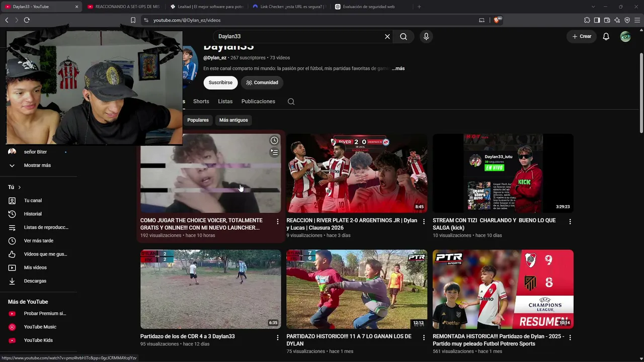Open the Brave Wallet icon
Viewport: 644px width, 362px height.
(607, 20)
